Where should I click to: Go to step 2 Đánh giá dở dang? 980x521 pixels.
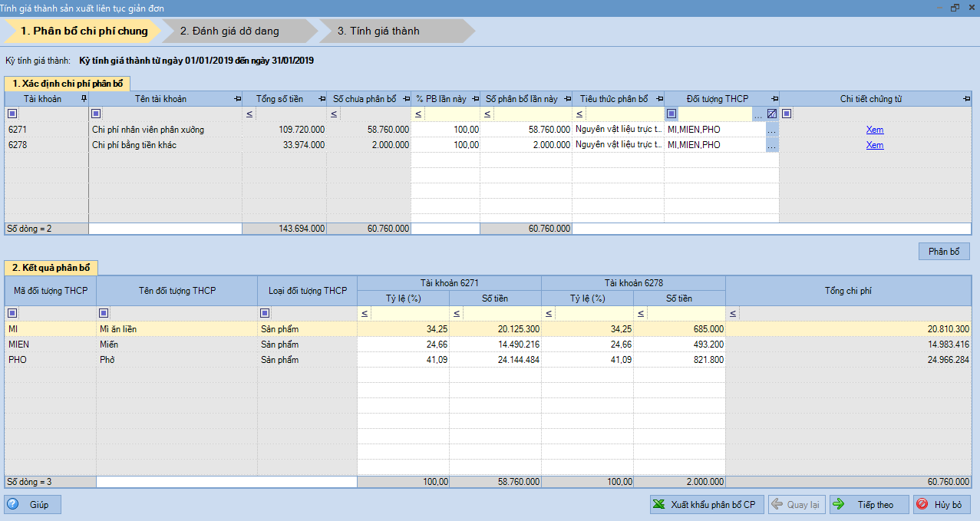(x=229, y=31)
